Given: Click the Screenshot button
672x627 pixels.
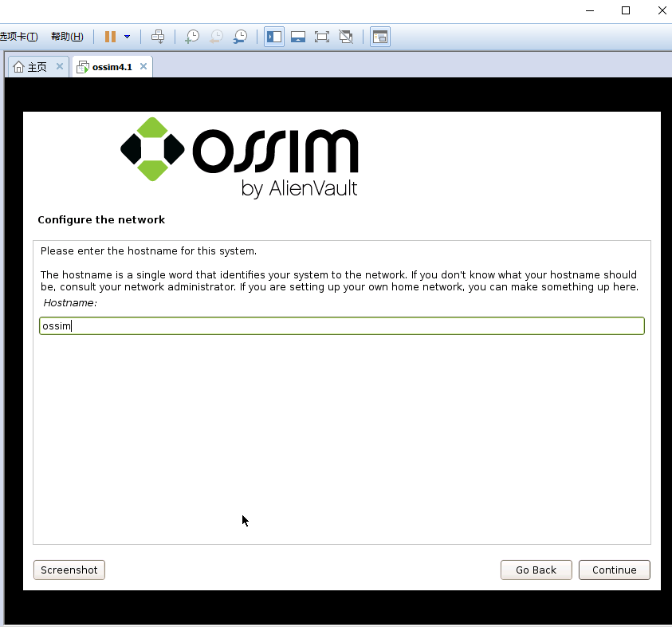Looking at the screenshot, I should (x=69, y=570).
